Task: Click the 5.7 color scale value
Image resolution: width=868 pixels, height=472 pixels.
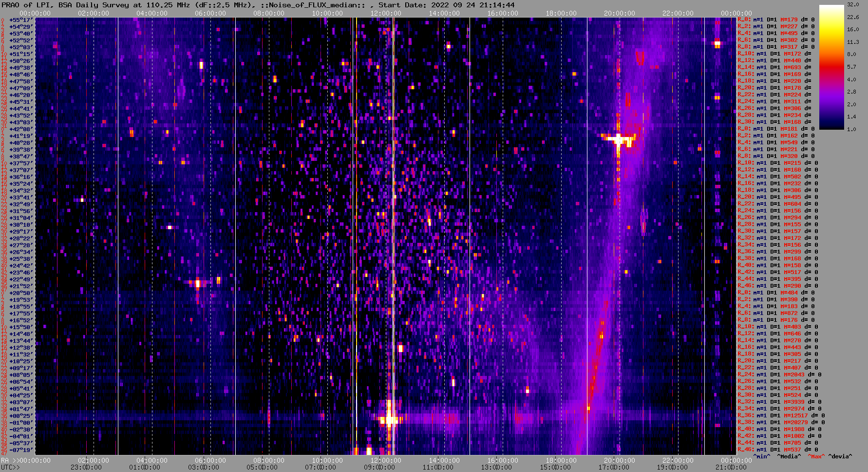Action: (851, 67)
